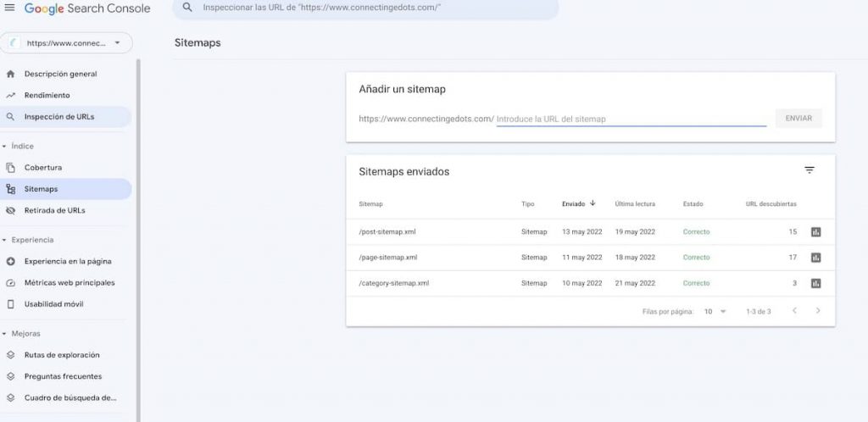Click the filter icon in Sitemaps enviados
The width and height of the screenshot is (868, 422).
tap(809, 170)
